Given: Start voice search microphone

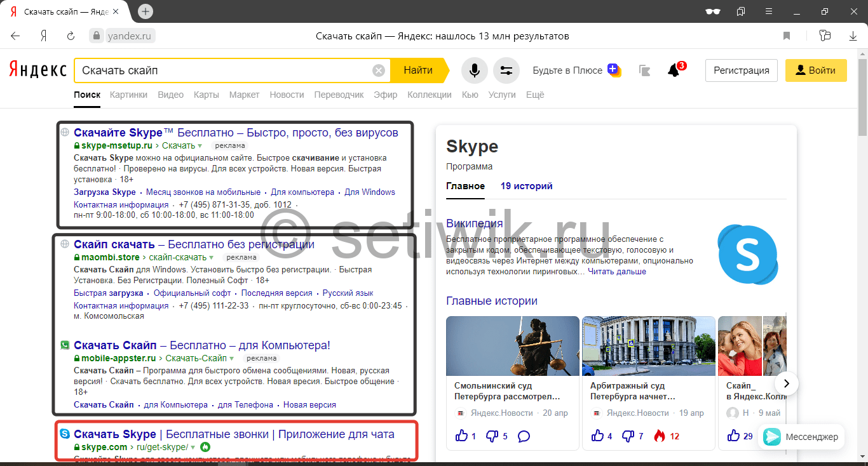Looking at the screenshot, I should (x=474, y=70).
